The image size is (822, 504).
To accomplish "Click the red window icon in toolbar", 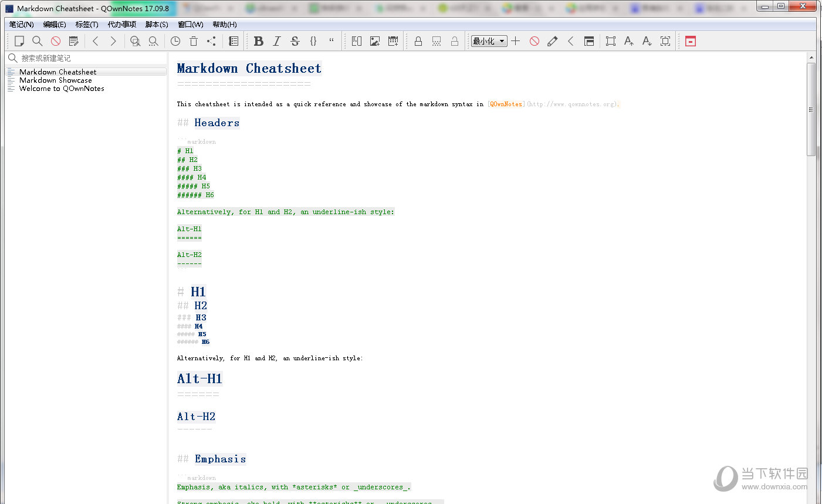I will tap(691, 41).
